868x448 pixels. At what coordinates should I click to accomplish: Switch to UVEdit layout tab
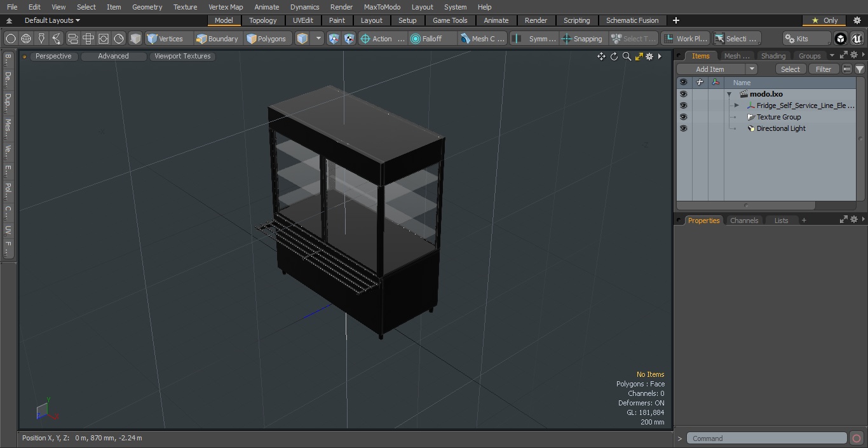point(303,20)
